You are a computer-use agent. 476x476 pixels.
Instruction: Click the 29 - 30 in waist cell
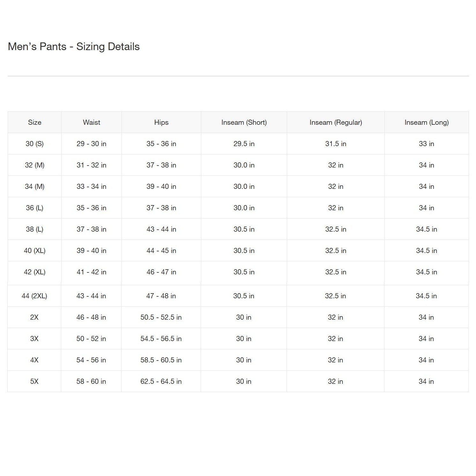point(92,144)
